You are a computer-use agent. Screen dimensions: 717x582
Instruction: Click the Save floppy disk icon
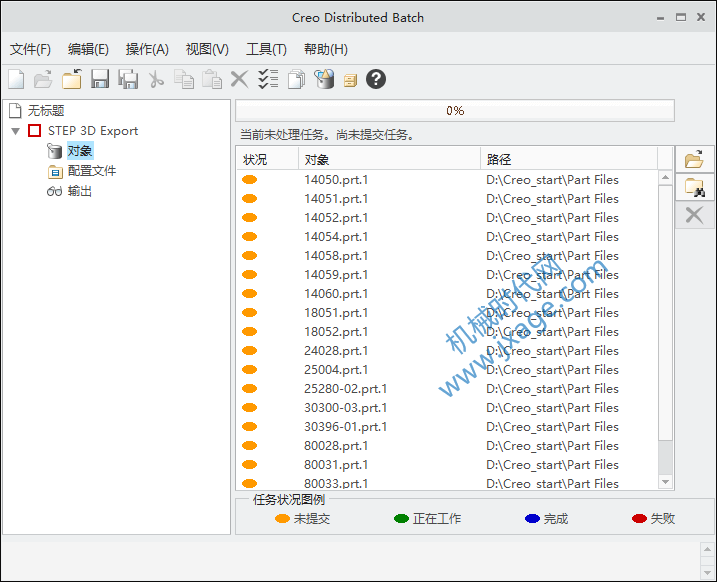pyautogui.click(x=100, y=79)
